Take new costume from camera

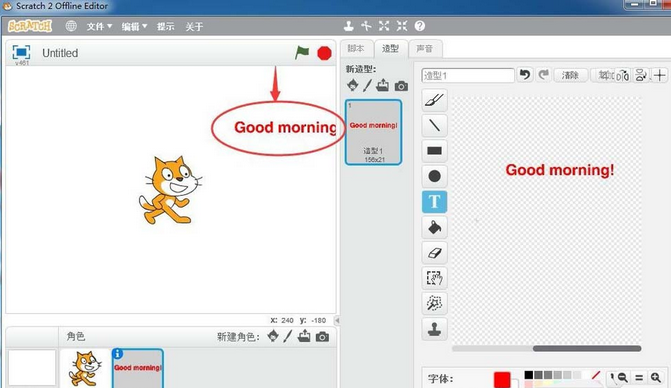401,86
